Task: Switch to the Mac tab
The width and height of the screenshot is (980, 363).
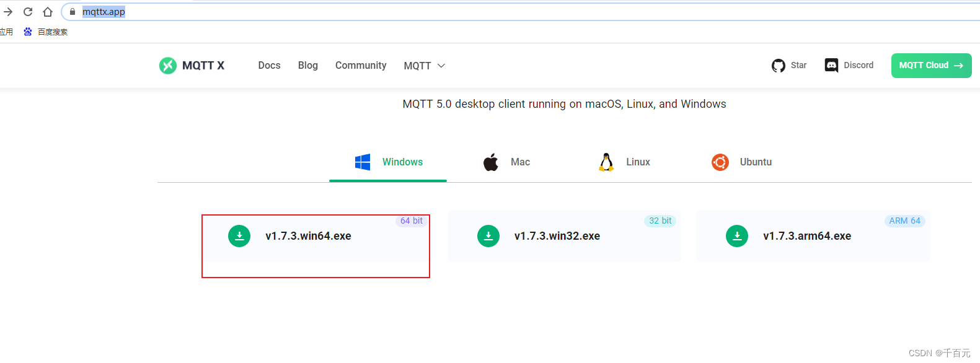Action: pos(506,162)
